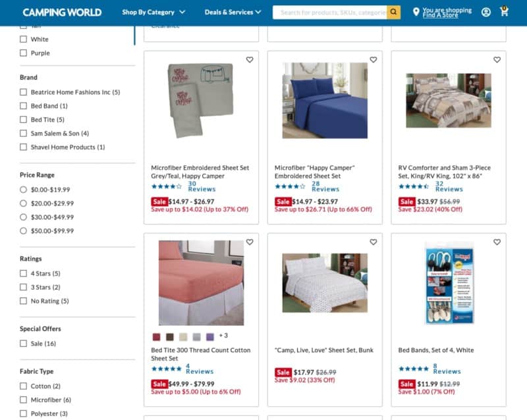Click the product search input field
Screen dimensions: 527x420
[330, 13]
